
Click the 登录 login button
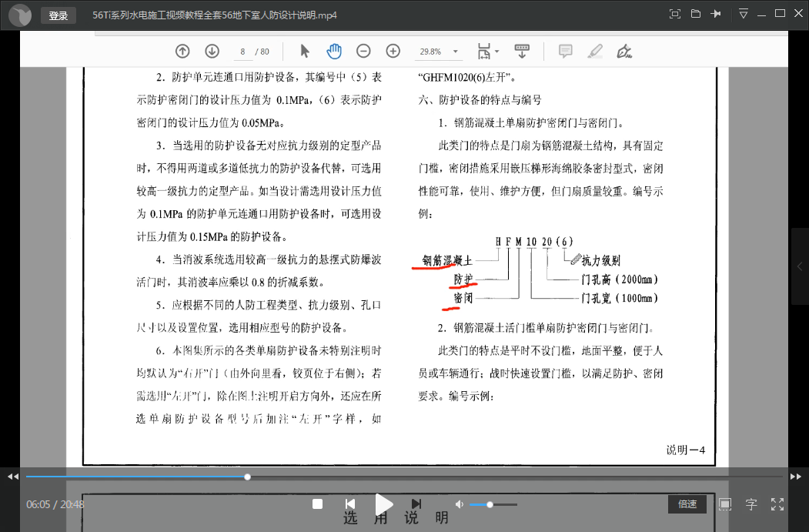click(x=59, y=15)
